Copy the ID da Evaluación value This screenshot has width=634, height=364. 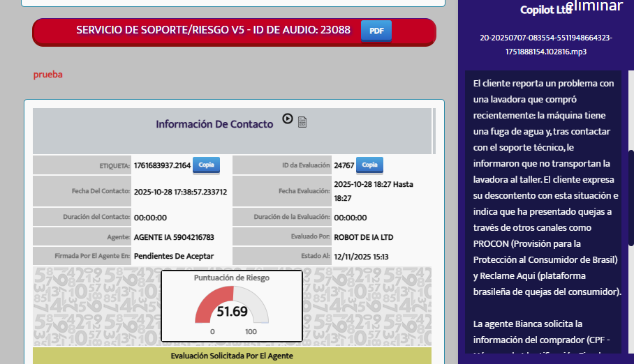pyautogui.click(x=369, y=165)
